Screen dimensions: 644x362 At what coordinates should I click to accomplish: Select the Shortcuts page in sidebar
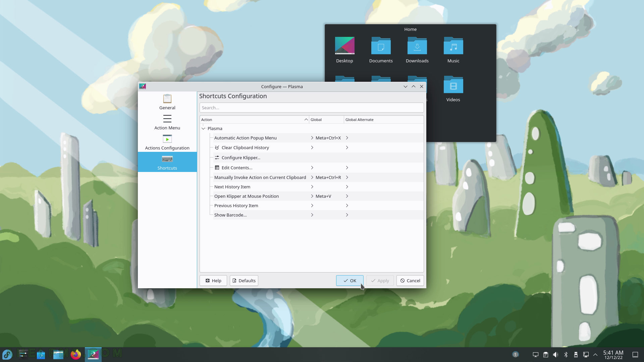[x=167, y=162]
